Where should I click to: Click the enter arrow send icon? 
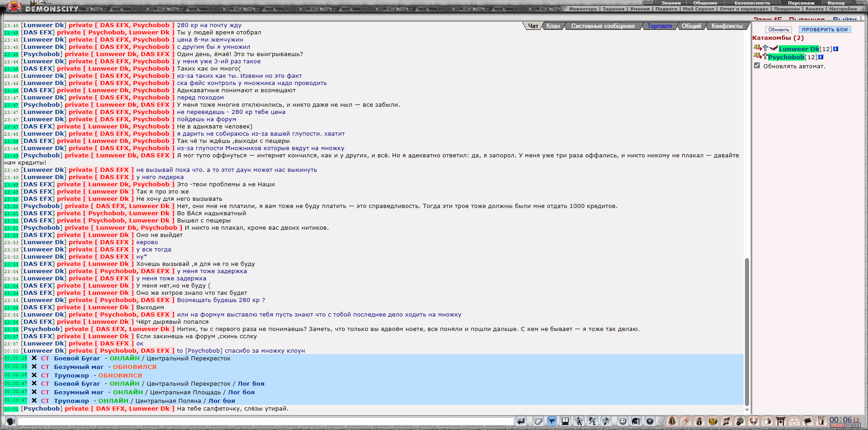[x=521, y=421]
